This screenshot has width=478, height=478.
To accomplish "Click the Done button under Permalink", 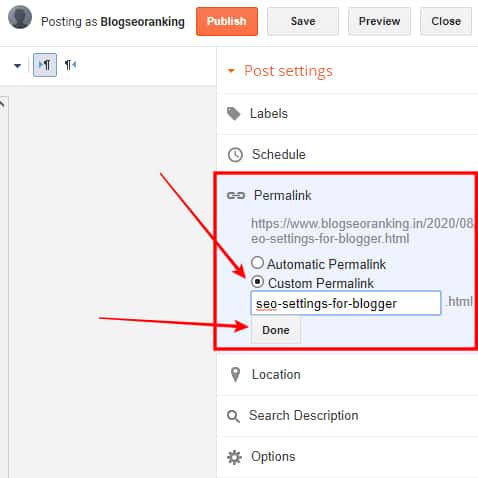I will [276, 330].
